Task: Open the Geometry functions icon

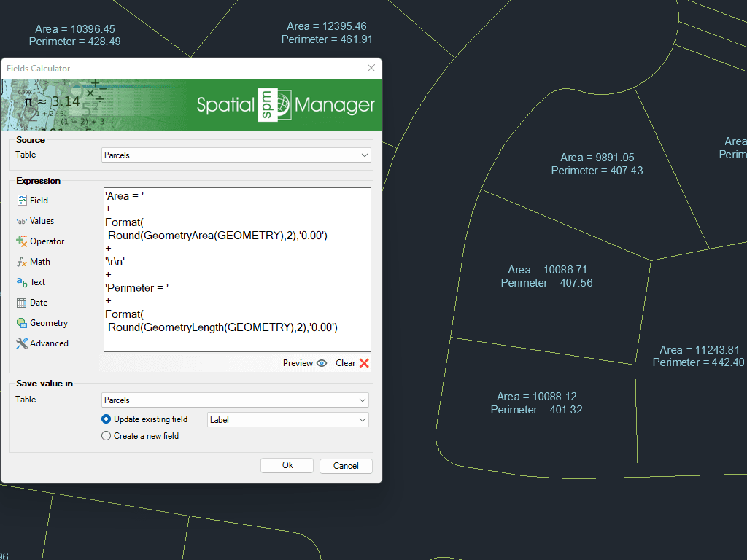Action: 22,323
